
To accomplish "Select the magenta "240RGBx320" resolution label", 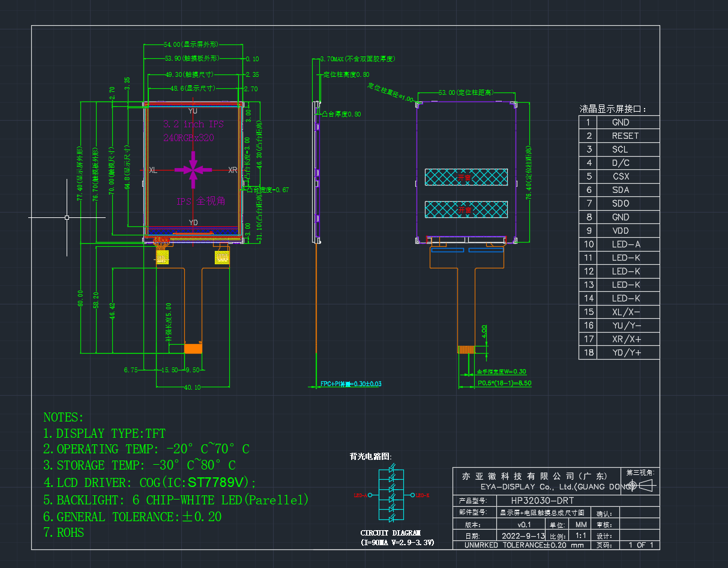I will coord(188,137).
